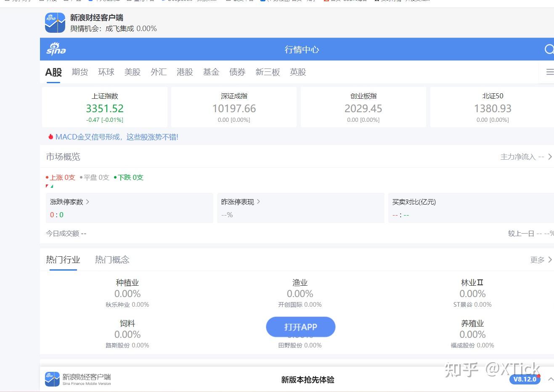Collapse the bottom banner with up arrow
554x392 pixels.
point(550,379)
